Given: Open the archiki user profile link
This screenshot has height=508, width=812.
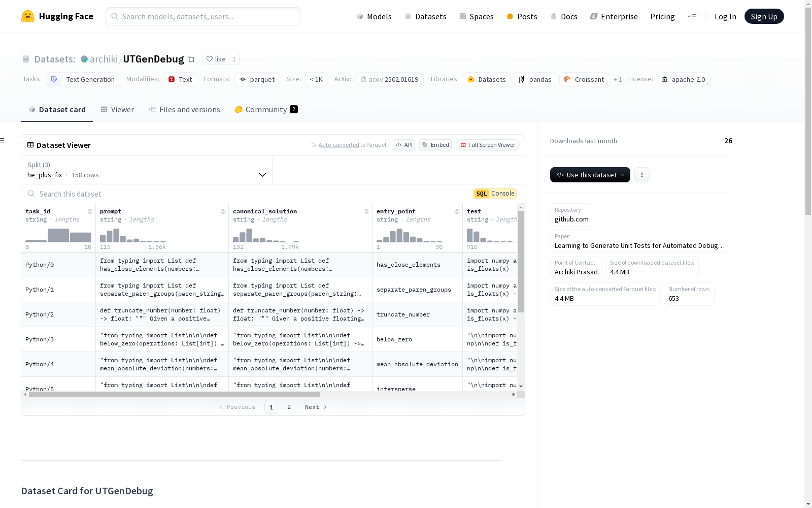Looking at the screenshot, I should point(104,59).
